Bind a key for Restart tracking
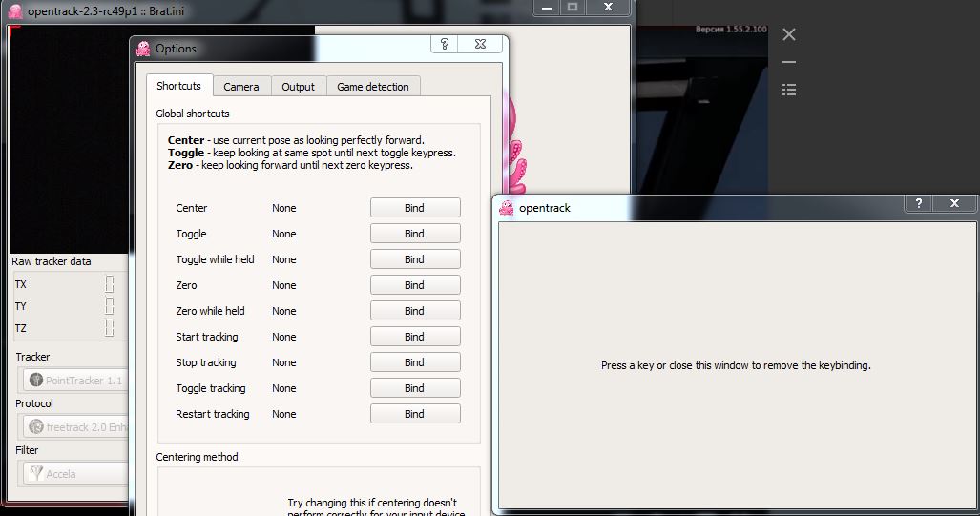This screenshot has height=516, width=980. [x=415, y=414]
